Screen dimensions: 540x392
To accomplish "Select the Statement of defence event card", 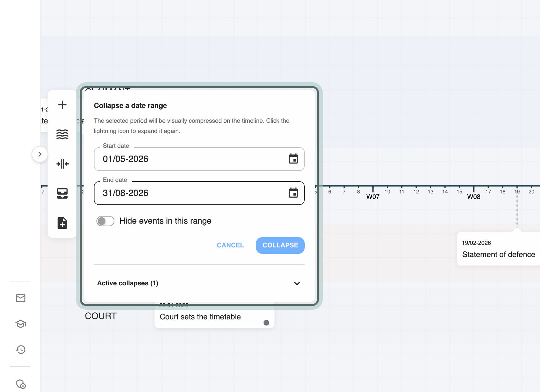I will pyautogui.click(x=499, y=249).
